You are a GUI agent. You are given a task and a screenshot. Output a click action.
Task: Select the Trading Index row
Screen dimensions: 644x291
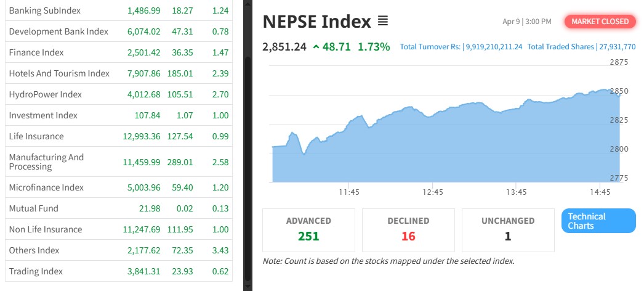point(36,271)
